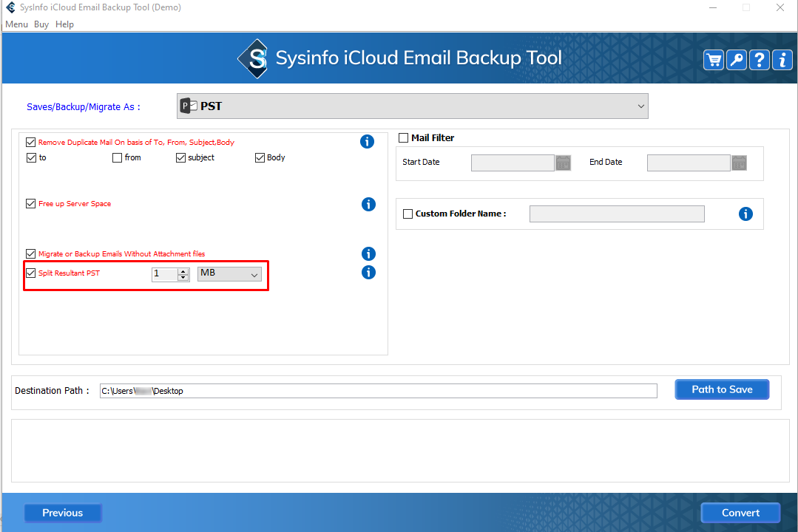
Task: Increase split size with up arrow
Action: coord(183,271)
